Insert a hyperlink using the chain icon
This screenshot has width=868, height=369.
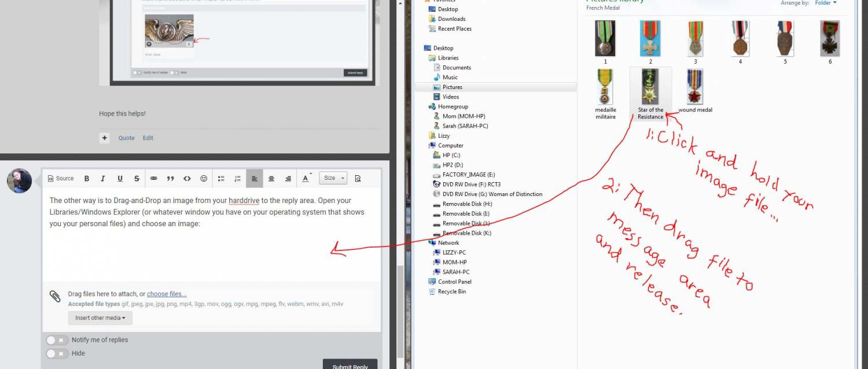tap(153, 178)
